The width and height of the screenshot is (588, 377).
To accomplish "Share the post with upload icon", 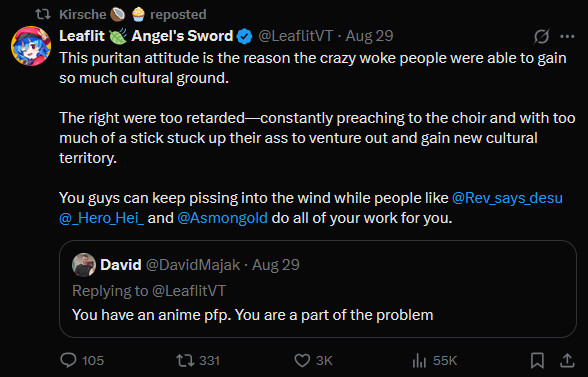I will pyautogui.click(x=567, y=360).
